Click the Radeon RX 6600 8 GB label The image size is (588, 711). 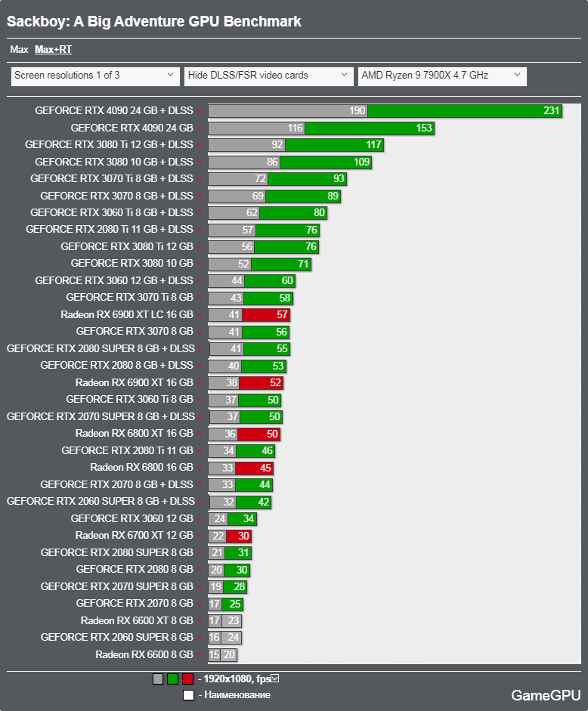click(x=144, y=654)
